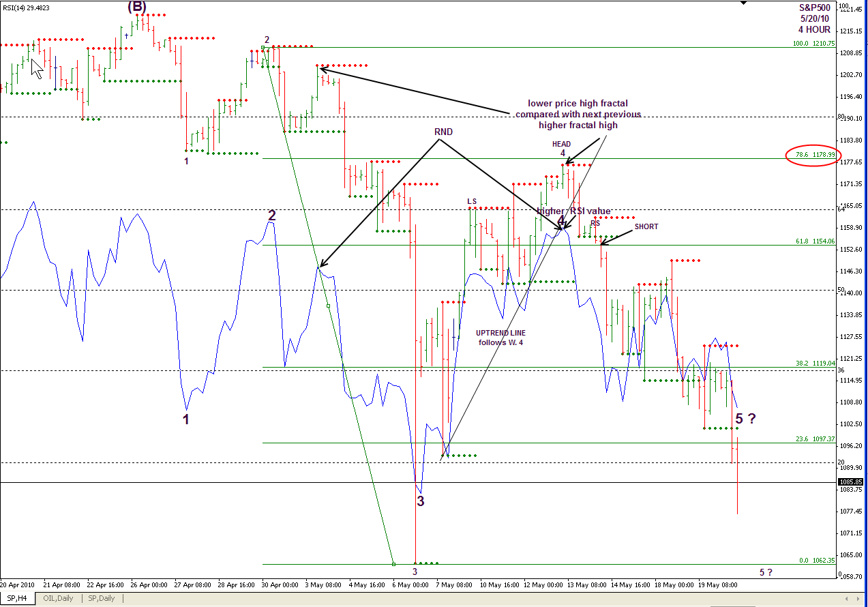Switch to the OIL,Daily chart tab

tap(57, 598)
